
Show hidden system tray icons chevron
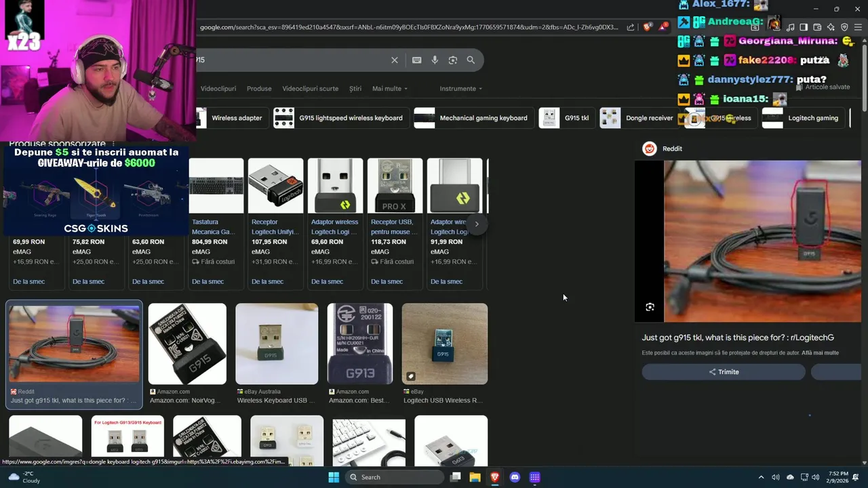click(761, 477)
